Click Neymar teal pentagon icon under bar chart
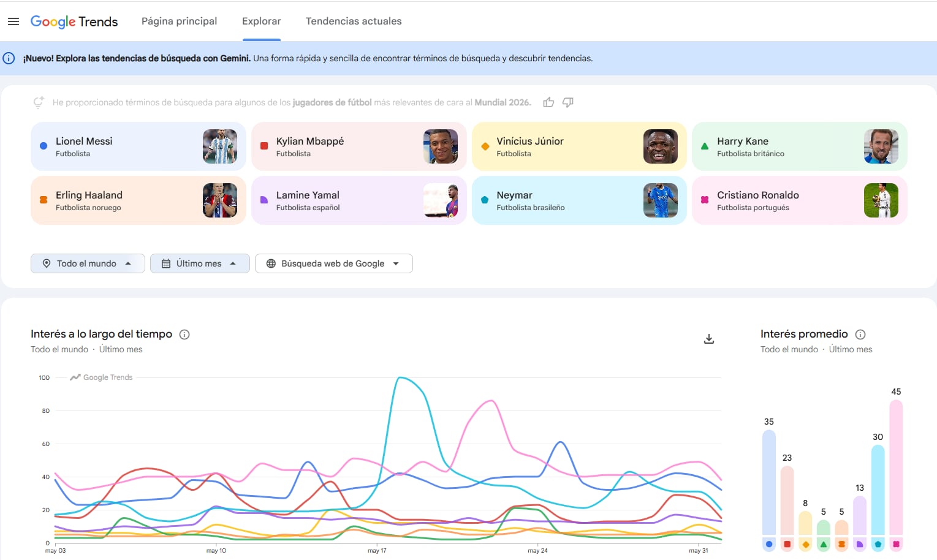Image resolution: width=937 pixels, height=560 pixels. 878,544
